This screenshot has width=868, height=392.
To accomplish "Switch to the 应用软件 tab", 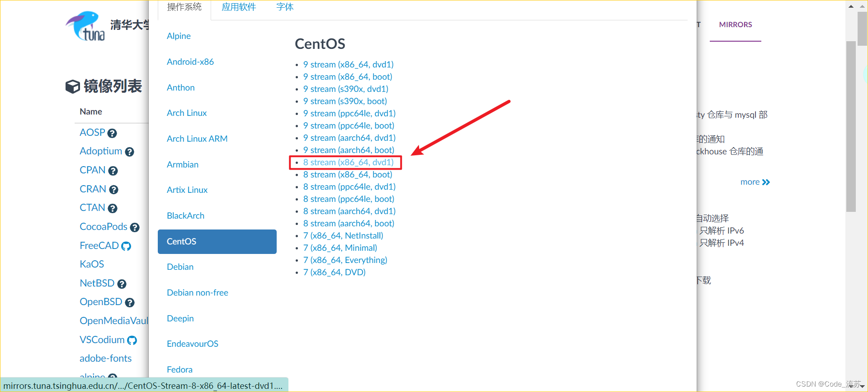I will click(x=239, y=7).
